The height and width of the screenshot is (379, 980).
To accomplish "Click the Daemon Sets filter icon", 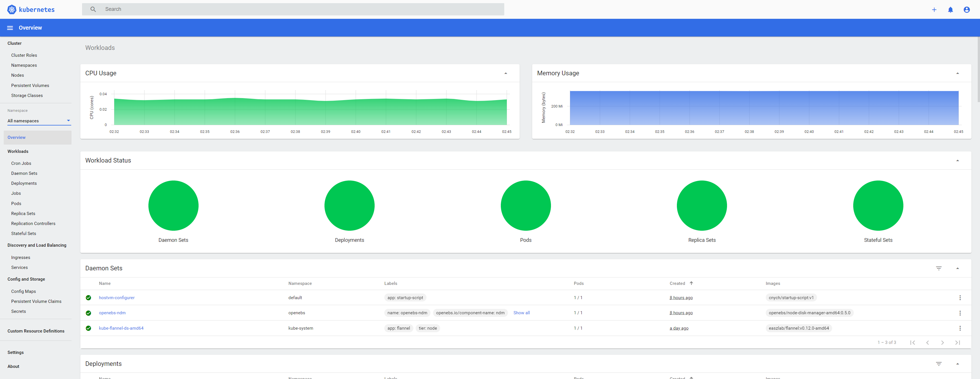I will (938, 268).
